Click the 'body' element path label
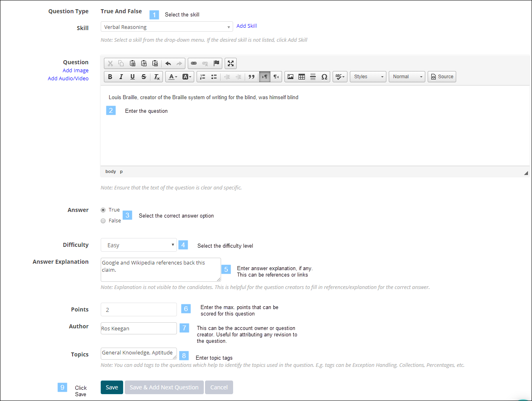Viewport: 532px width, 401px height. [111, 171]
